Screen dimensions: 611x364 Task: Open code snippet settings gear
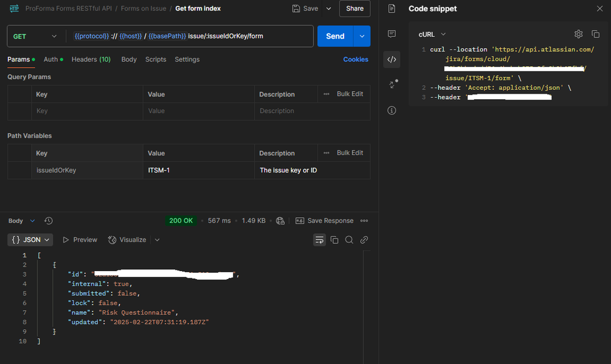[x=578, y=34]
